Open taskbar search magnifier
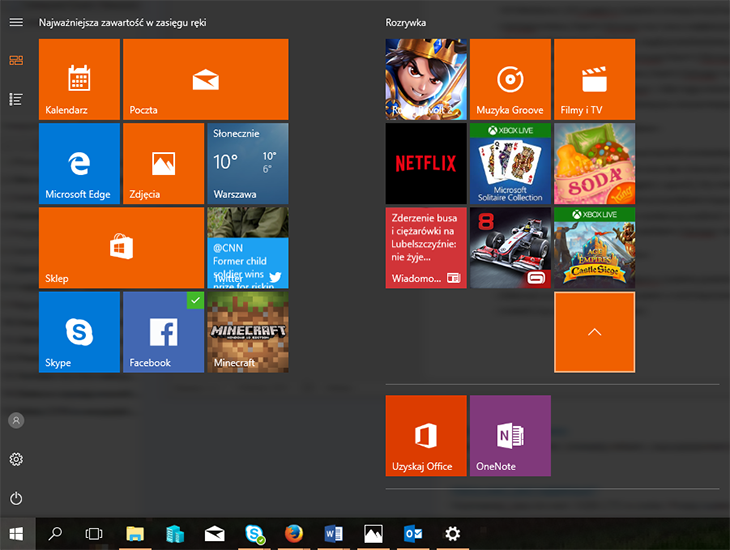The width and height of the screenshot is (730, 550). coord(55,534)
